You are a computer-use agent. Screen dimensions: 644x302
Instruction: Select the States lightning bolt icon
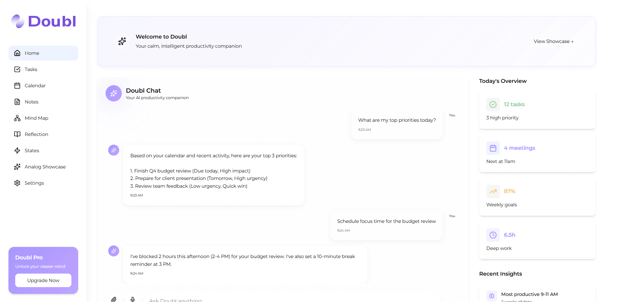coord(17,150)
